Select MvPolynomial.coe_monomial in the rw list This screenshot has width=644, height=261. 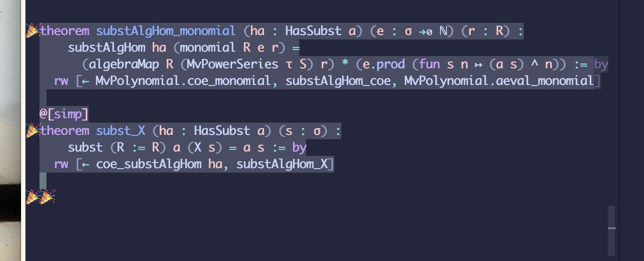[183, 81]
